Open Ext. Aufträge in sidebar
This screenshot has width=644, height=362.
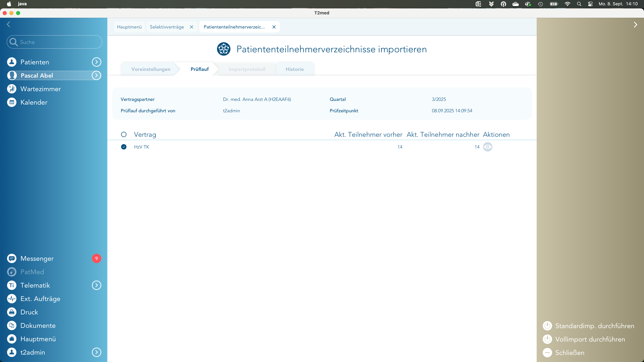pyautogui.click(x=40, y=299)
